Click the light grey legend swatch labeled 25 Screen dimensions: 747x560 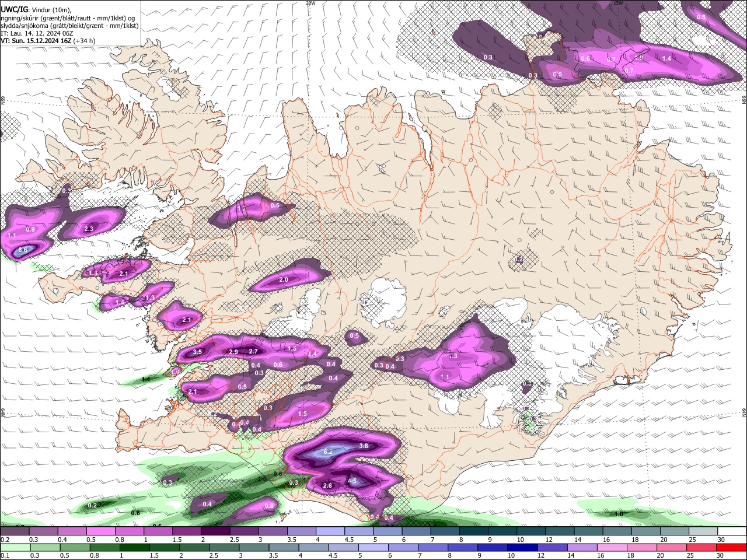click(x=704, y=531)
